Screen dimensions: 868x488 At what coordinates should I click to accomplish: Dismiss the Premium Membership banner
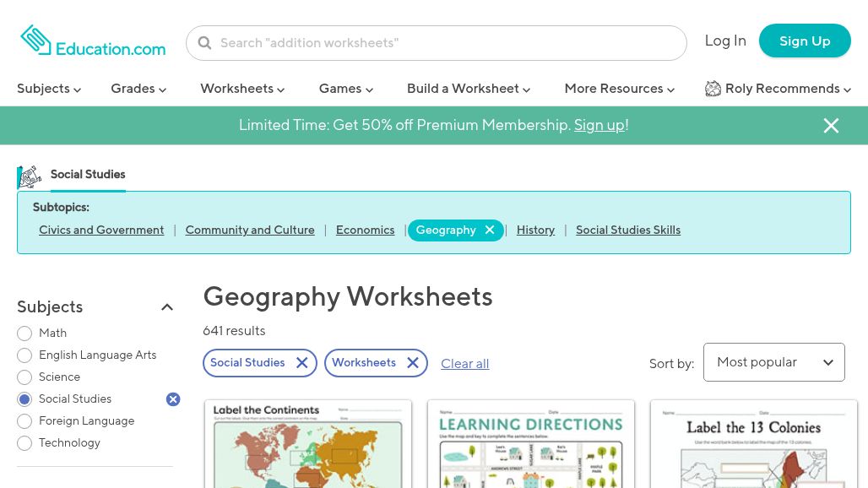[x=831, y=126]
